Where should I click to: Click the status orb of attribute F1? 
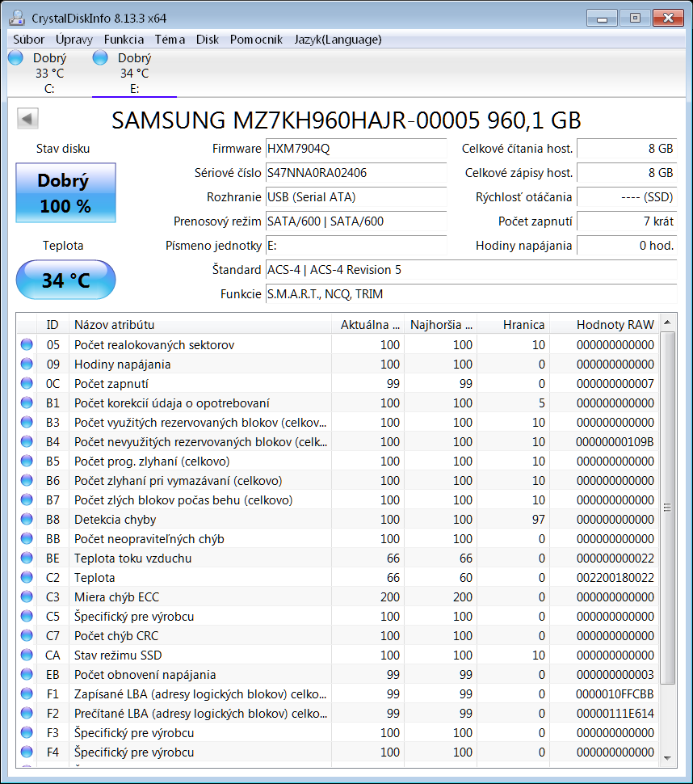[x=27, y=693]
